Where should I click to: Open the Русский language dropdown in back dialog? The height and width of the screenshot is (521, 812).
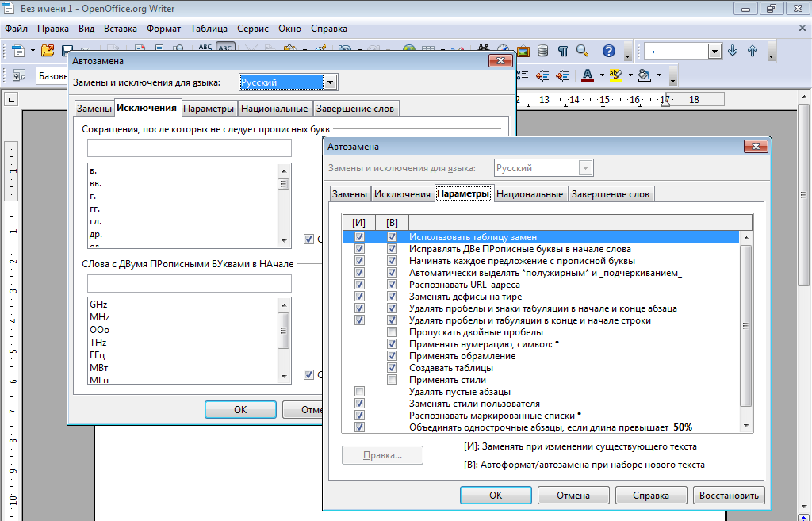tap(331, 82)
